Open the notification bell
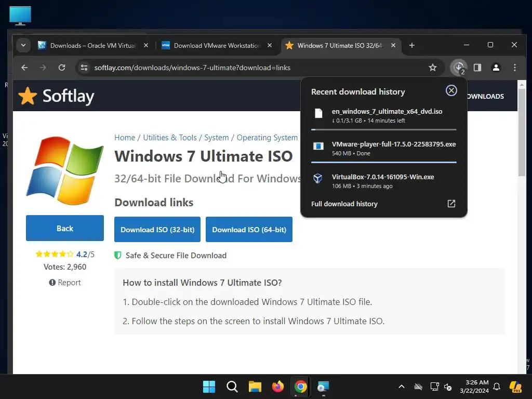The image size is (532, 399). pyautogui.click(x=497, y=387)
